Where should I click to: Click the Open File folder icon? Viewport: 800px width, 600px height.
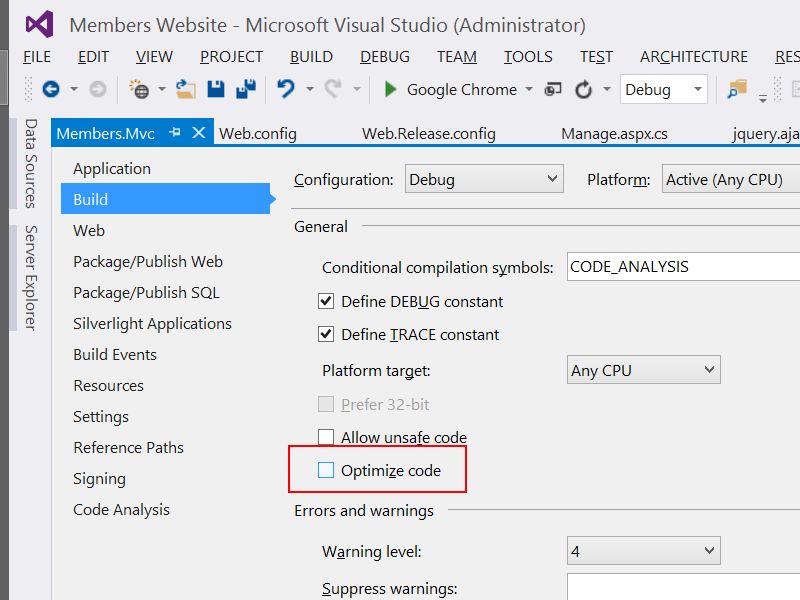[186, 89]
